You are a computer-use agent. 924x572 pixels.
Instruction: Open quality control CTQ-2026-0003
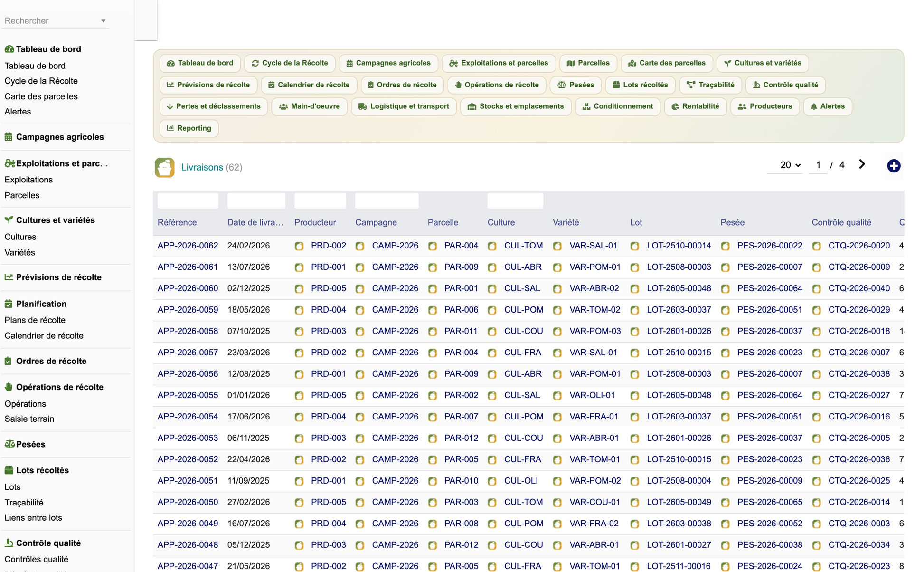click(x=859, y=524)
